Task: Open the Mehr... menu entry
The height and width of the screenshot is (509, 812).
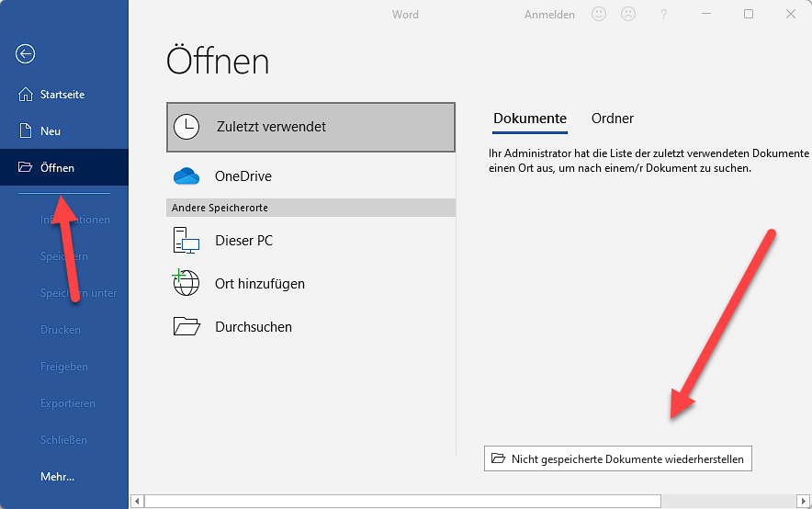Action: [x=64, y=477]
